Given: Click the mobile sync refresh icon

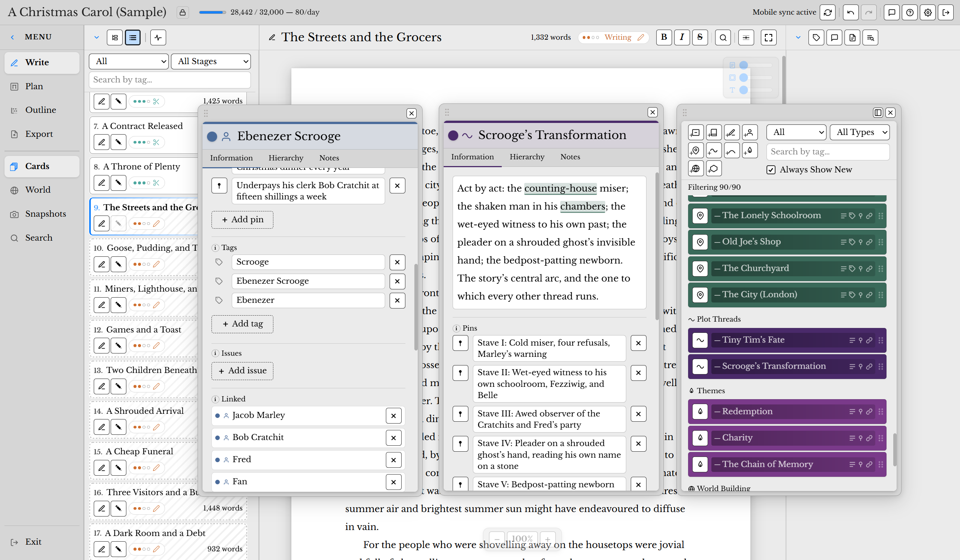Looking at the screenshot, I should point(828,13).
